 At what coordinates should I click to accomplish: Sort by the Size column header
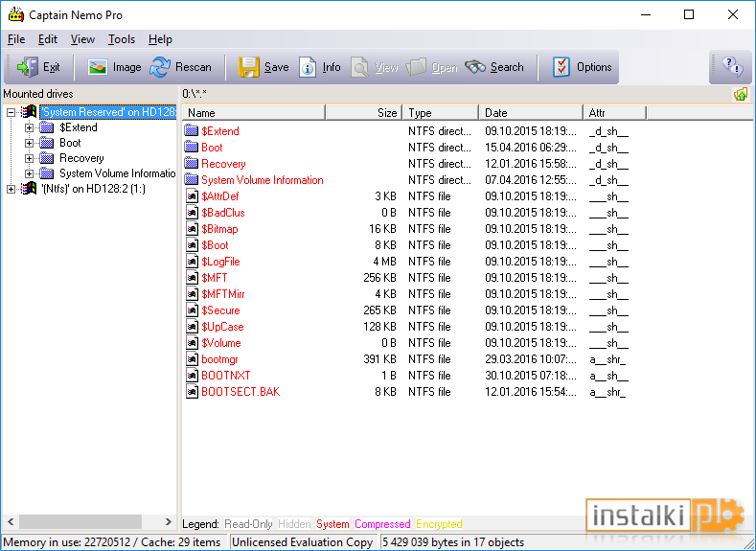pos(364,113)
